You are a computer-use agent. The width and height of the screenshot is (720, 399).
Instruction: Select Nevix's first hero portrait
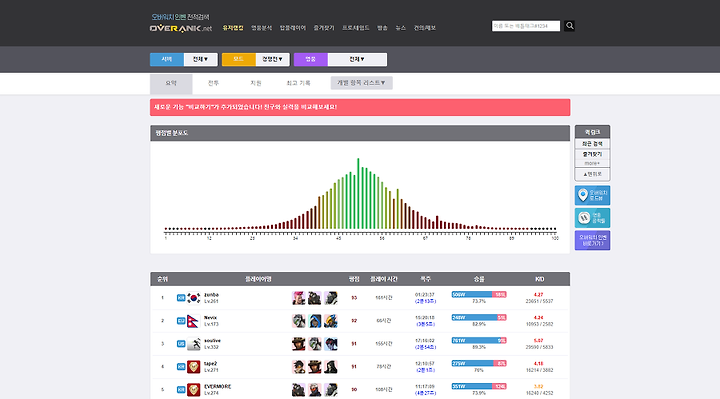[x=298, y=321]
